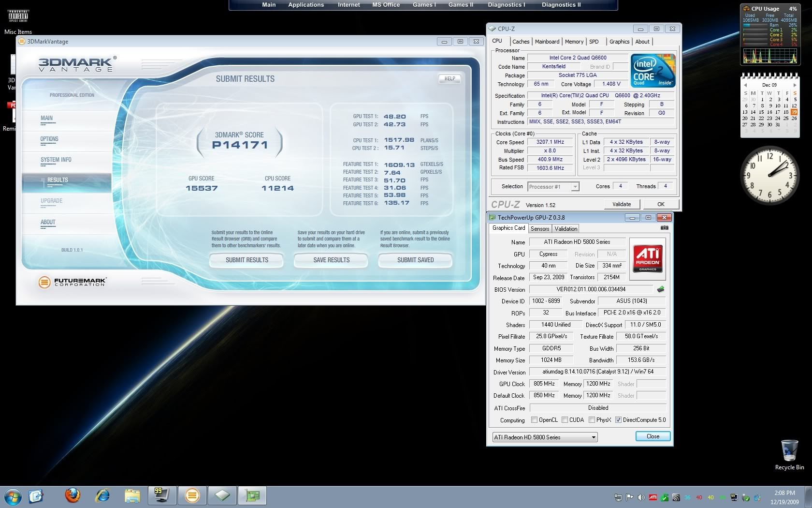Launch Internet Explorer from the taskbar
Viewport: 812px width, 508px height.
coord(102,496)
